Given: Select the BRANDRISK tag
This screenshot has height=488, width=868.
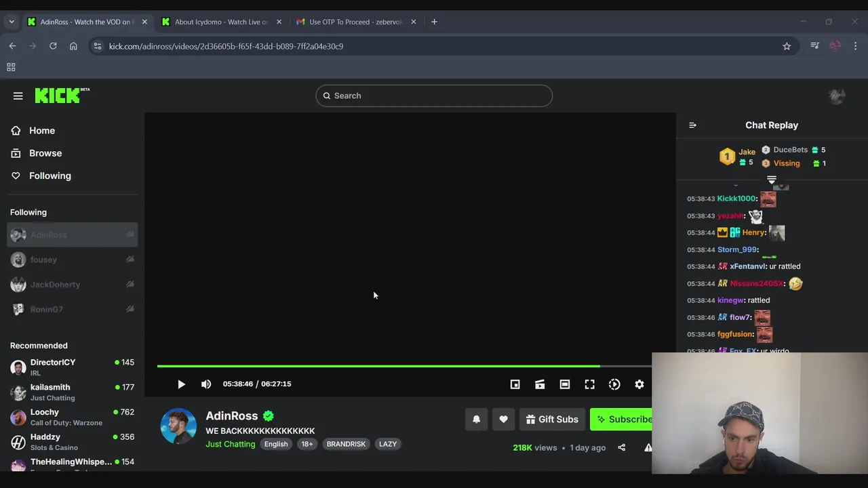Looking at the screenshot, I should (346, 444).
